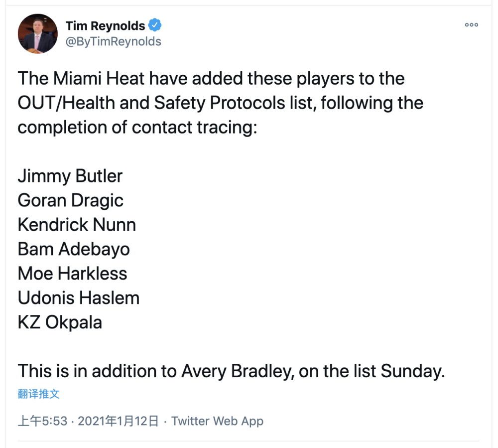
Task: Click the Avery Bradley sentence
Action: (x=231, y=371)
